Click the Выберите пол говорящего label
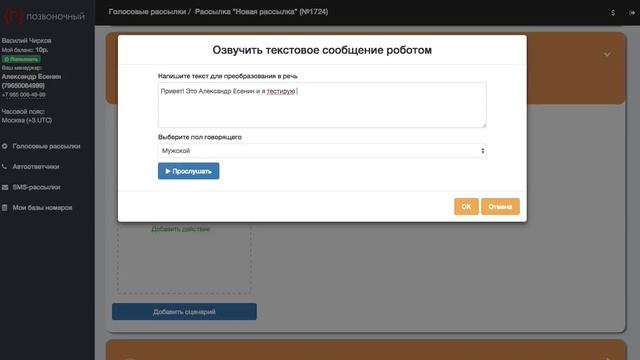The width and height of the screenshot is (640, 360). [200, 137]
